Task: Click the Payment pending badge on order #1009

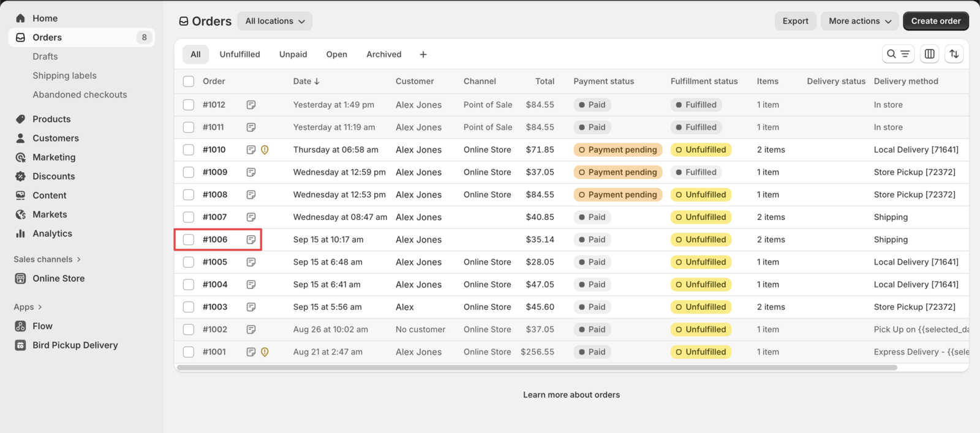Action: [618, 172]
